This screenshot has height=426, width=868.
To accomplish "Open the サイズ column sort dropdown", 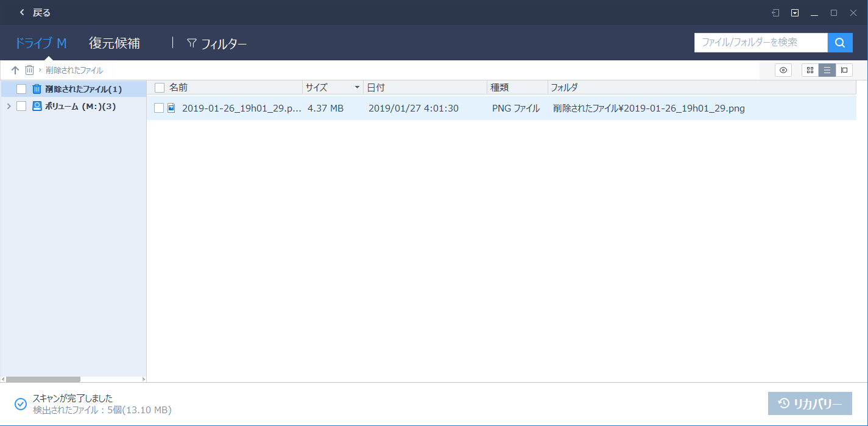I will click(x=358, y=87).
